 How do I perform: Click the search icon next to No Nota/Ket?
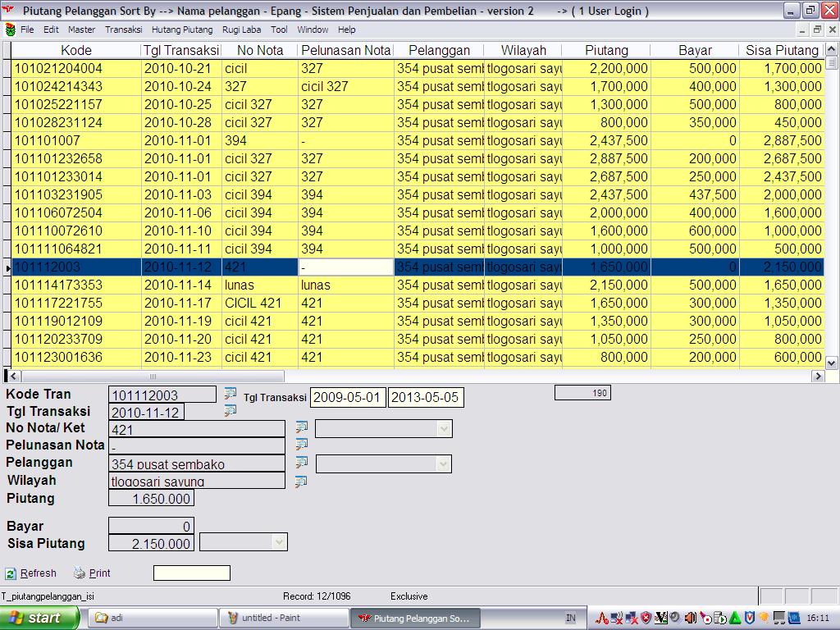pyautogui.click(x=301, y=427)
